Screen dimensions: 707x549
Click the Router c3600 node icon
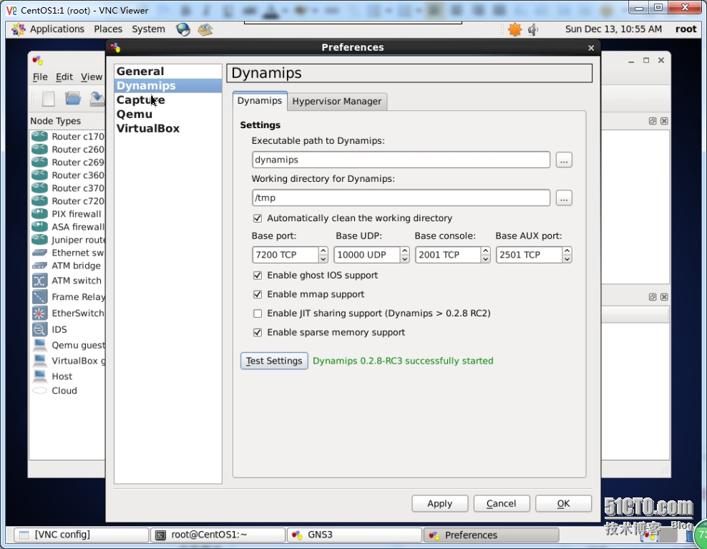click(x=40, y=175)
